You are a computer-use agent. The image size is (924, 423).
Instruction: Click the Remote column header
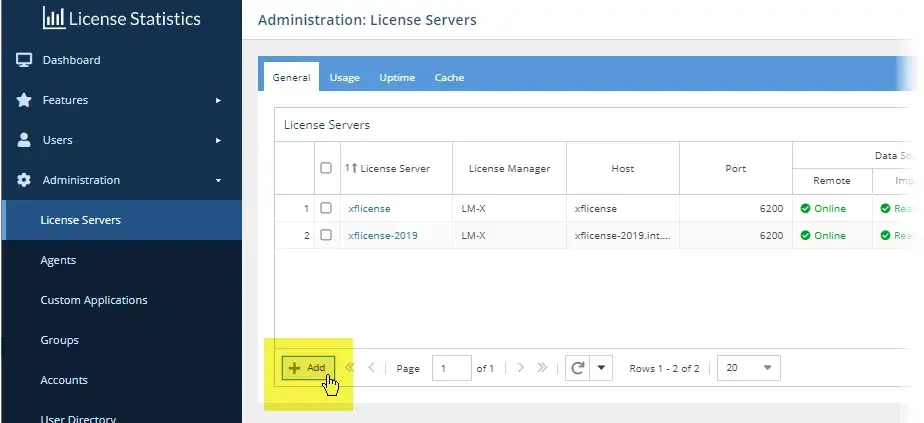[x=831, y=181]
